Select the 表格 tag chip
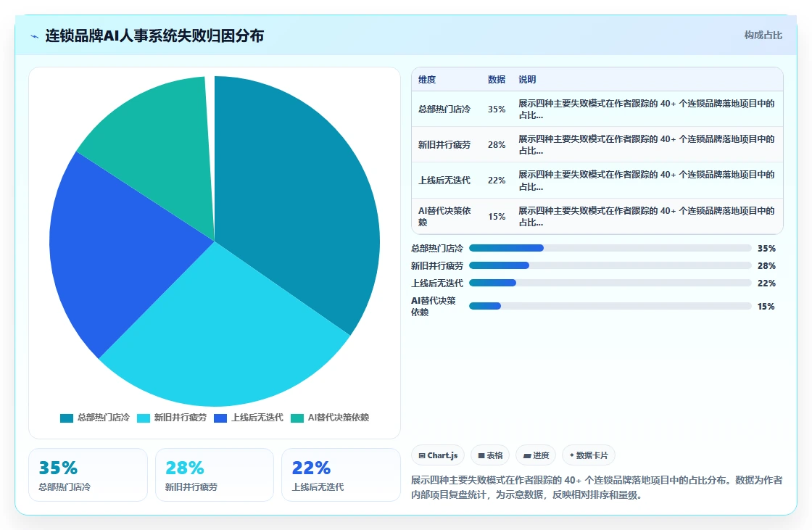The width and height of the screenshot is (812, 530). pos(490,455)
